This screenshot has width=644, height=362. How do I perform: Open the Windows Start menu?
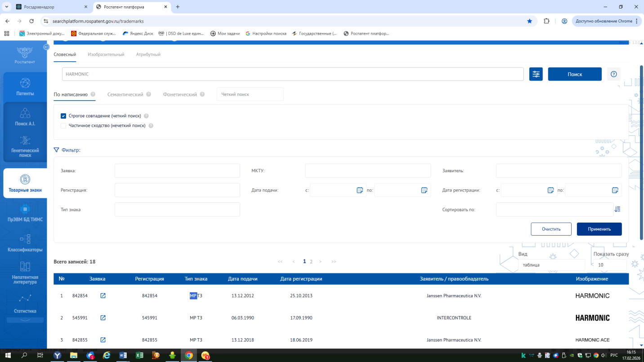click(8, 355)
